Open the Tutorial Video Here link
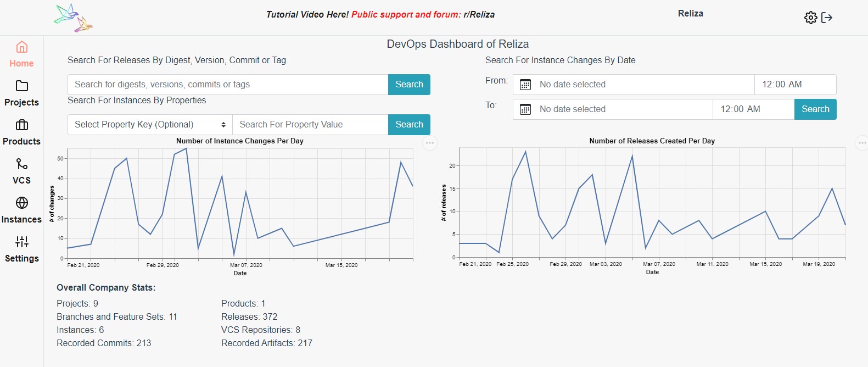 pos(307,15)
